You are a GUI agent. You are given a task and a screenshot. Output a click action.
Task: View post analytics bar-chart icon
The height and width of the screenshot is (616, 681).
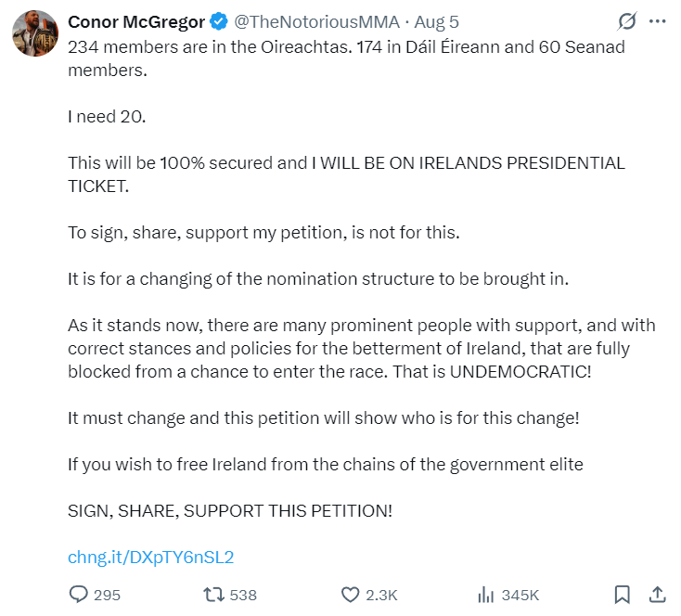click(484, 595)
